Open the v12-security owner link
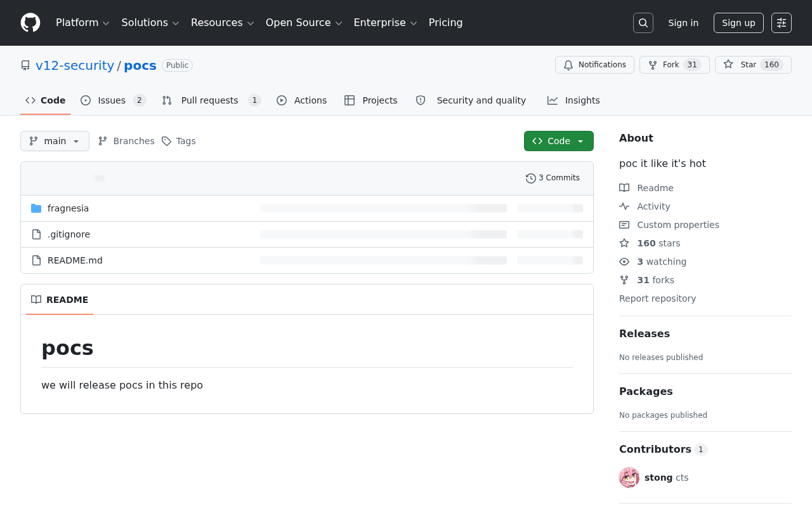The image size is (812, 508). 75,65
